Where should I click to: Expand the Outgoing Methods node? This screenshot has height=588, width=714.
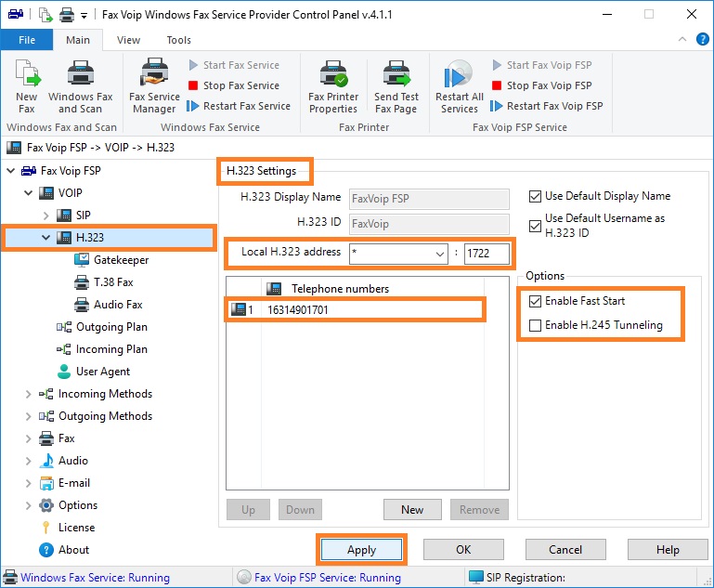point(28,416)
